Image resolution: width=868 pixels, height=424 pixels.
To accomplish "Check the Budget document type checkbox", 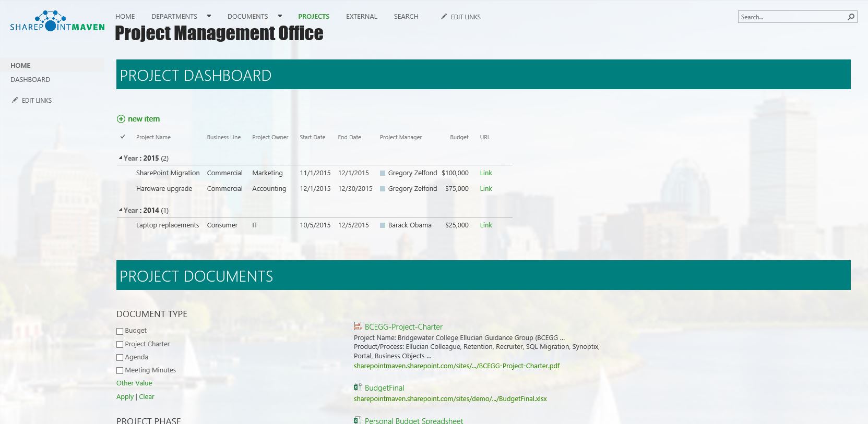I will click(120, 331).
